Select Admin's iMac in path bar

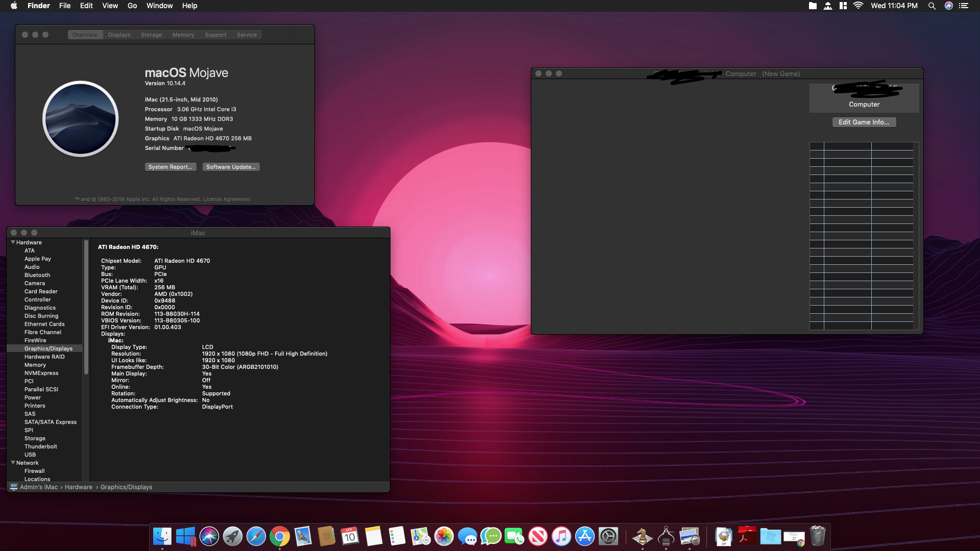point(34,487)
